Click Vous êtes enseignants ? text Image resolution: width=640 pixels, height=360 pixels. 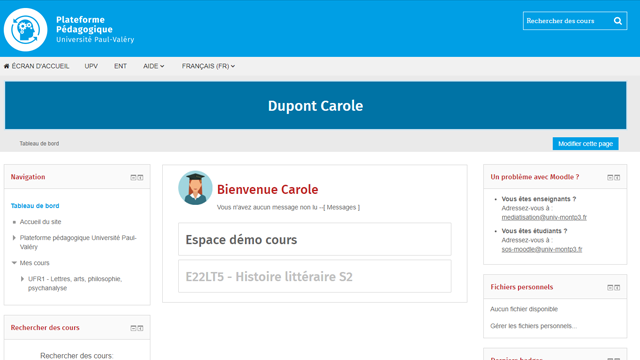point(538,199)
